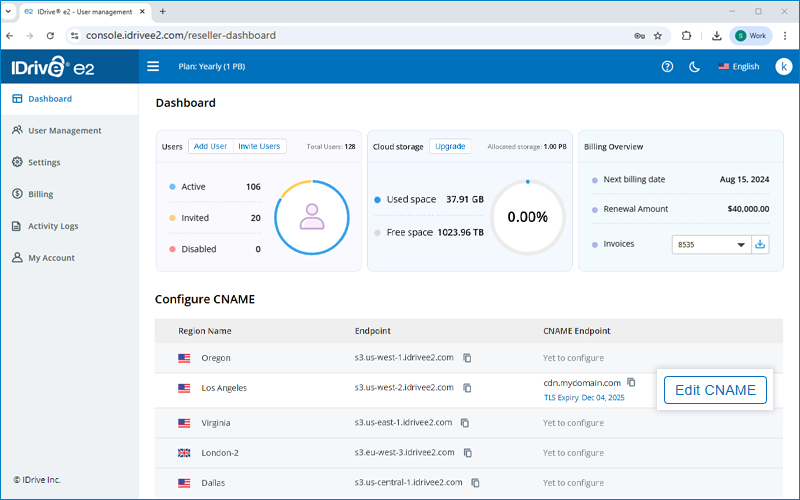Image resolution: width=800 pixels, height=500 pixels.
Task: Click the Invite Users button
Action: click(259, 146)
